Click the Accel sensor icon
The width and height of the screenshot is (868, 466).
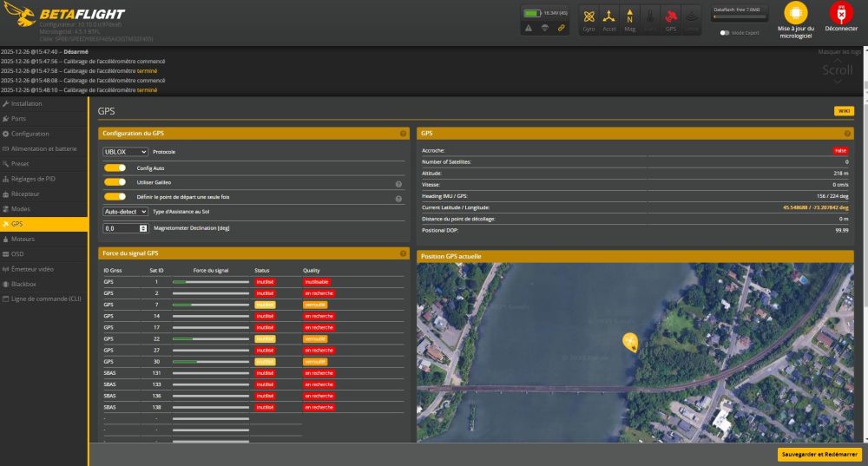[609, 17]
